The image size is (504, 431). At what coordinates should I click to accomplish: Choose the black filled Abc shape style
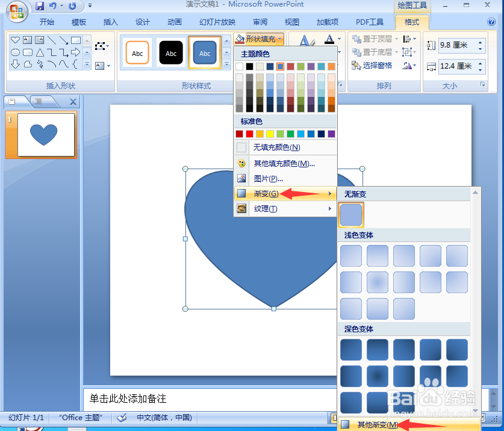tap(171, 53)
